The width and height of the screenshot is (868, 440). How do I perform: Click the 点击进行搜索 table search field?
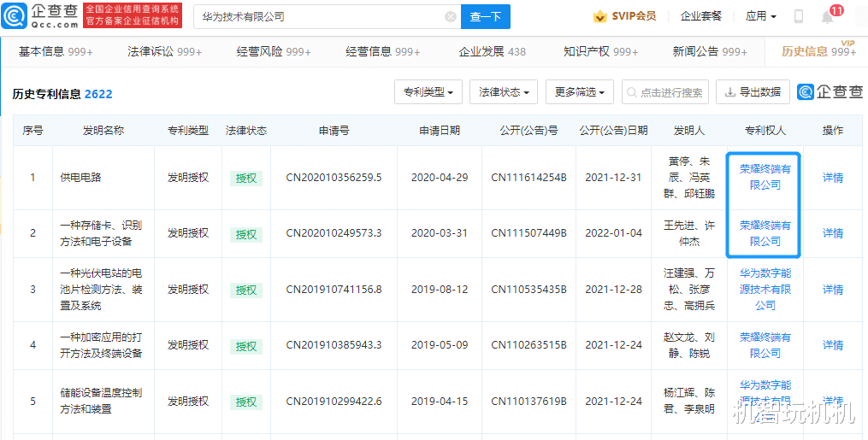pyautogui.click(x=665, y=92)
